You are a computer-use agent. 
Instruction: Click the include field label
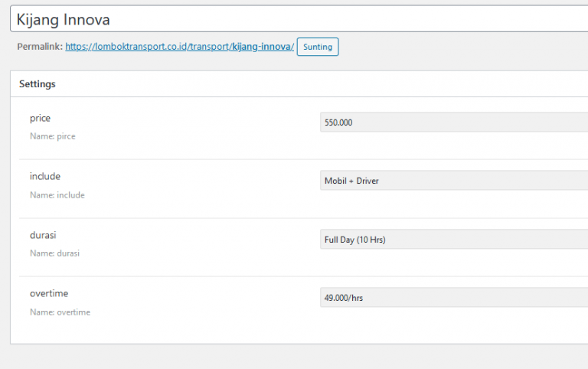[x=45, y=176]
